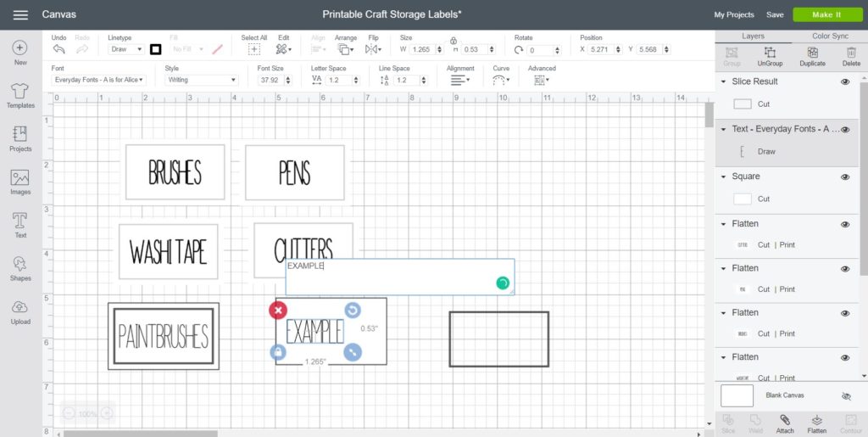Open the Upload panel
The width and height of the screenshot is (868, 437).
(x=20, y=311)
